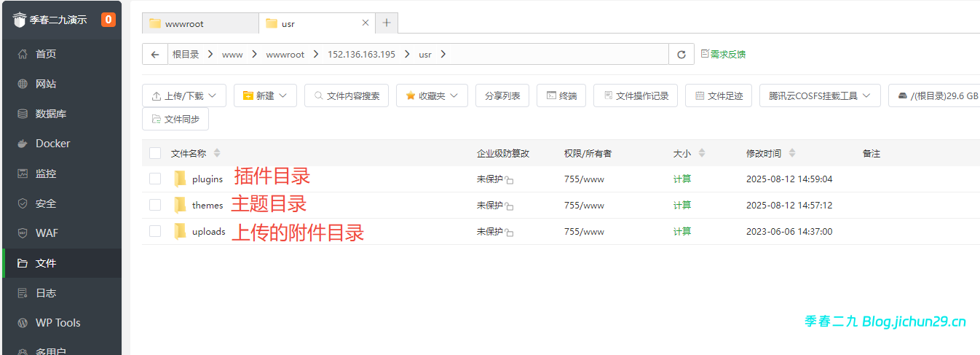The image size is (980, 355).
Task: Toggle the select-all checkbox in header
Action: coord(155,153)
